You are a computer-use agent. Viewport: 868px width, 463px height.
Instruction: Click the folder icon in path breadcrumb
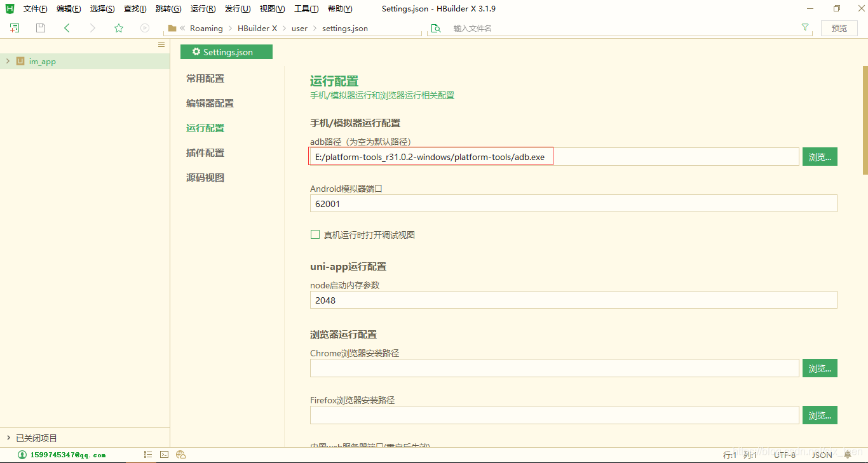[x=172, y=28]
